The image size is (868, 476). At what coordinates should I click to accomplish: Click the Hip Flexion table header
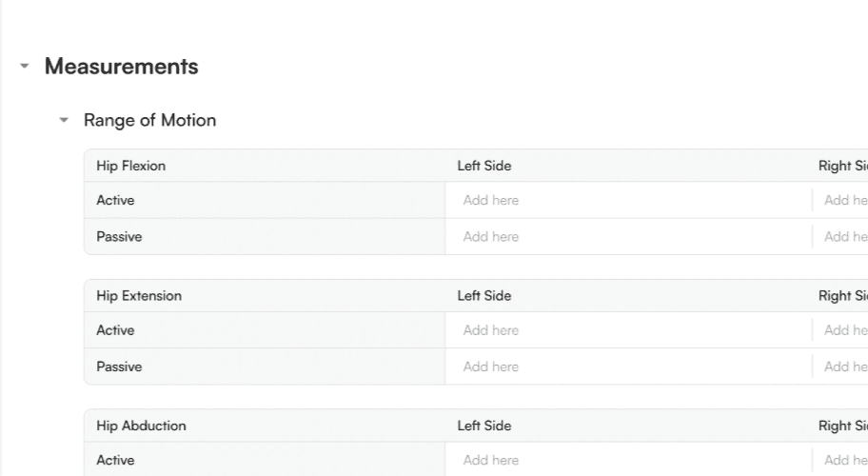coord(131,166)
